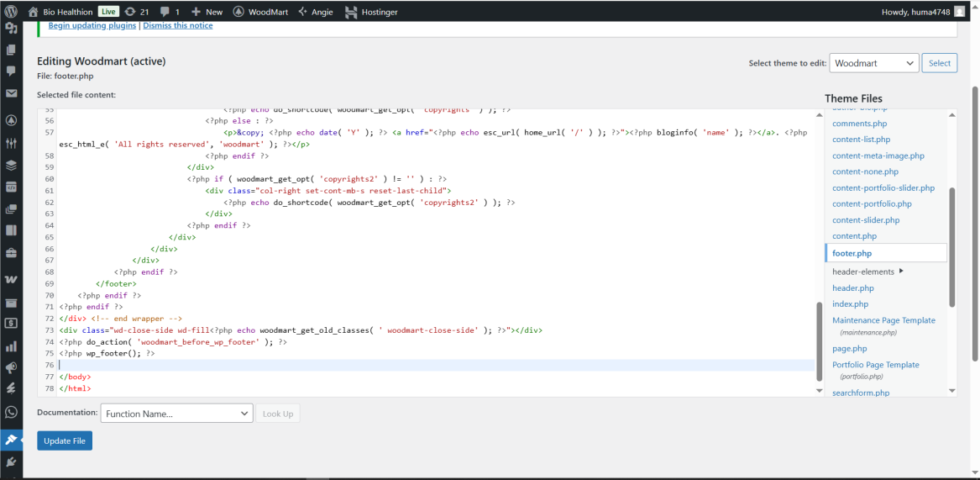Open content-meta-image.php theme file
The height and width of the screenshot is (480, 980).
tap(878, 156)
